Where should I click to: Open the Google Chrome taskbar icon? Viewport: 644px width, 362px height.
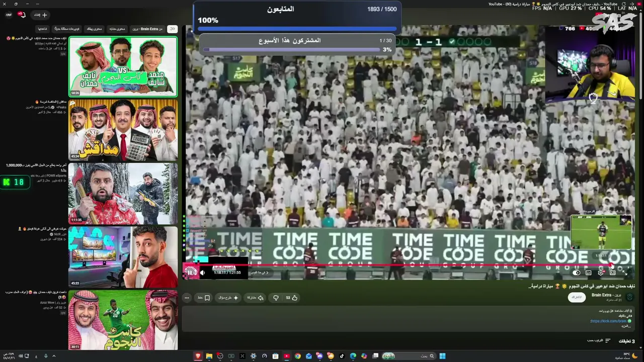297,356
